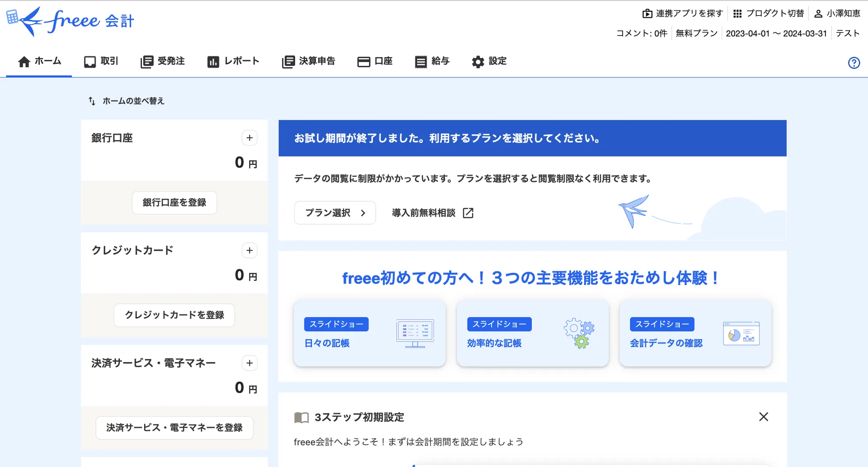Click the プラン選択 button
The height and width of the screenshot is (467, 868).
335,213
